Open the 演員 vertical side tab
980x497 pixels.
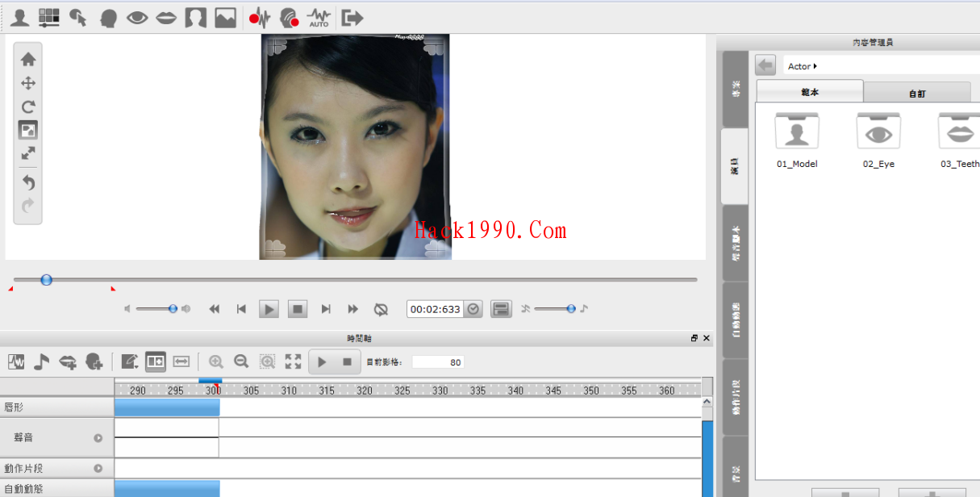click(735, 166)
